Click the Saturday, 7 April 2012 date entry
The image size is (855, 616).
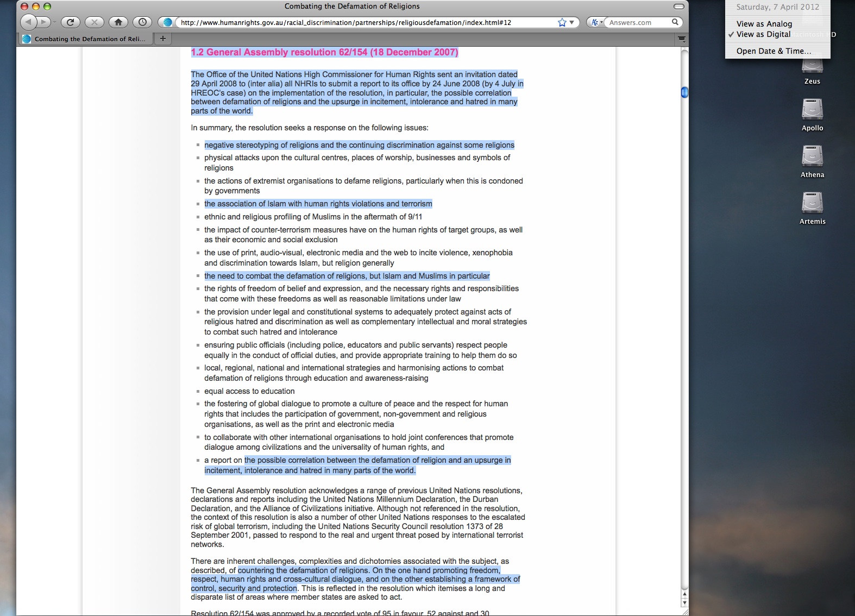coord(777,7)
